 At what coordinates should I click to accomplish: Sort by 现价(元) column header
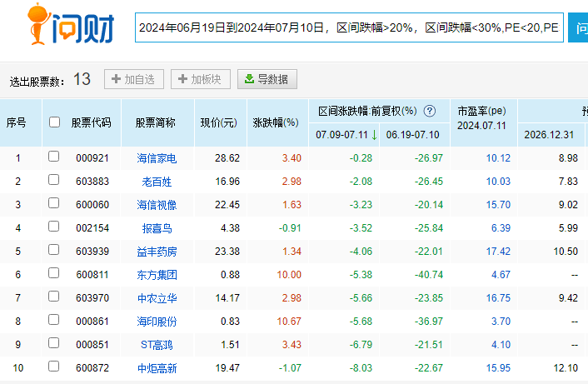pos(219,122)
